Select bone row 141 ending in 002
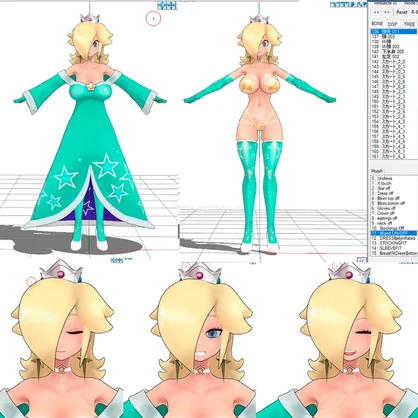The image size is (418, 418). [394, 57]
